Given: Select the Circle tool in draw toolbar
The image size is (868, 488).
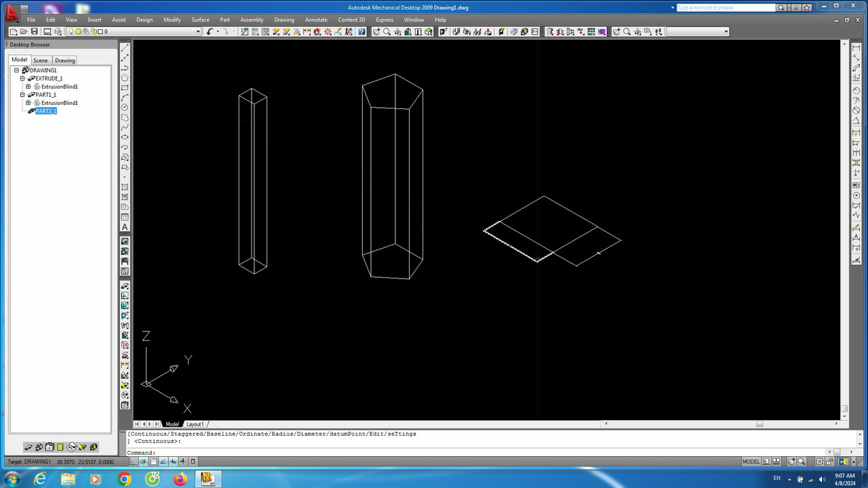Looking at the screenshot, I should 125,107.
